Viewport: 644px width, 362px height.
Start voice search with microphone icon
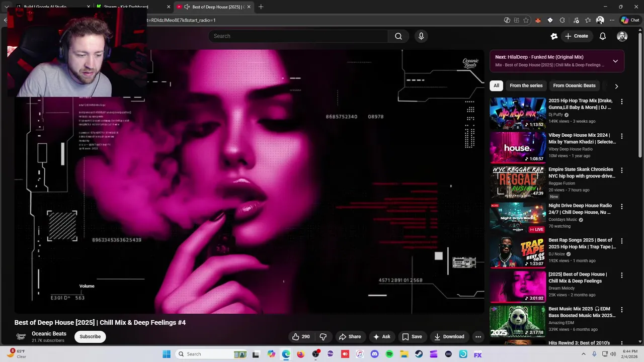[421, 36]
